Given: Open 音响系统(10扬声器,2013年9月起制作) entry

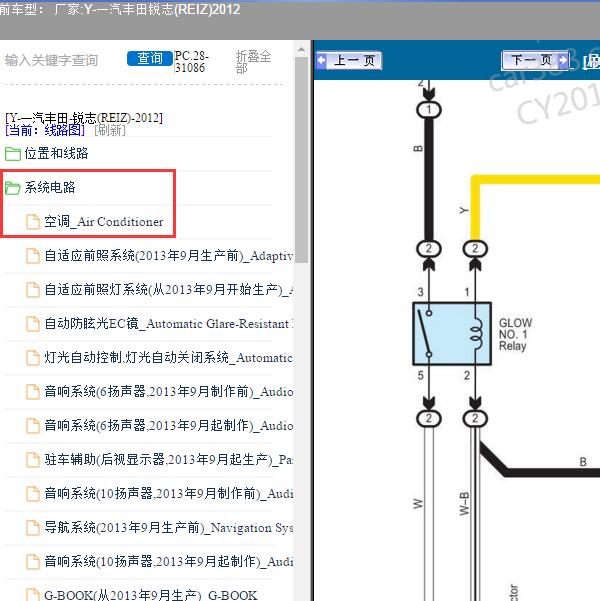Looking at the screenshot, I should point(169,562).
